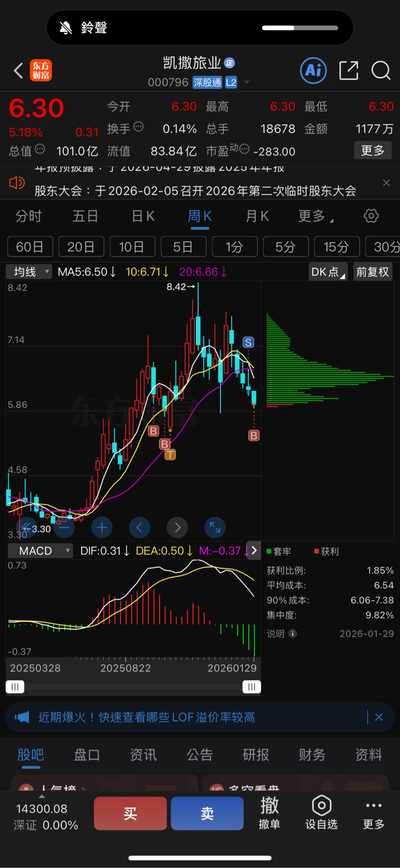Toggle the 前复权 adjustment mode
Screen dimensions: 400x868
tap(372, 272)
